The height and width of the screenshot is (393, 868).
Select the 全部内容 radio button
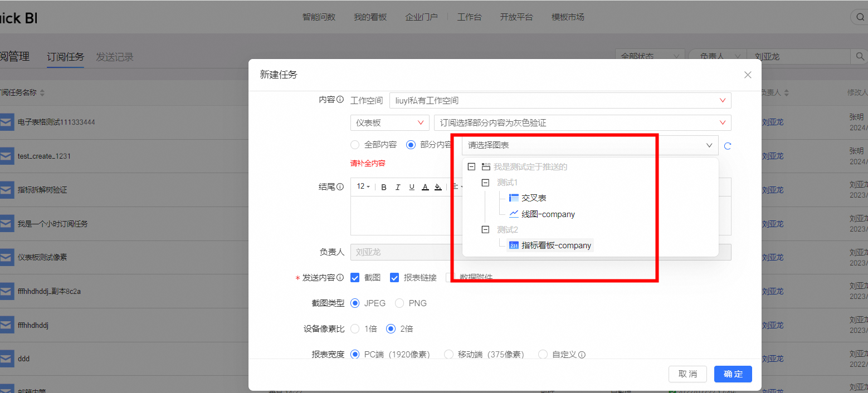(x=355, y=145)
